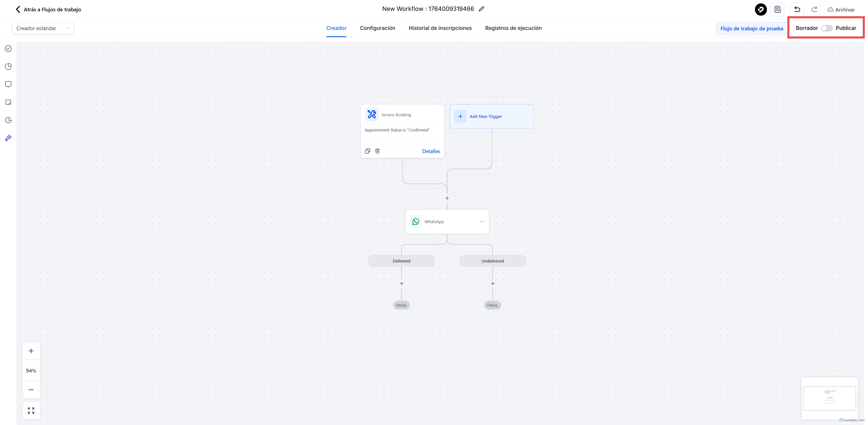
Task: Click the pencil icon to rename workflow
Action: 482,9
